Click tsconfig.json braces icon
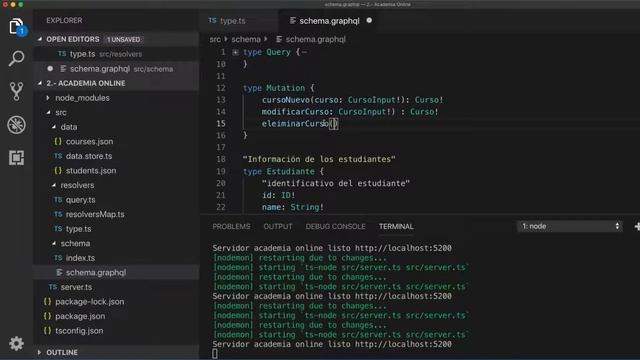Image resolution: width=640 pixels, height=360 pixels. pyautogui.click(x=47, y=331)
